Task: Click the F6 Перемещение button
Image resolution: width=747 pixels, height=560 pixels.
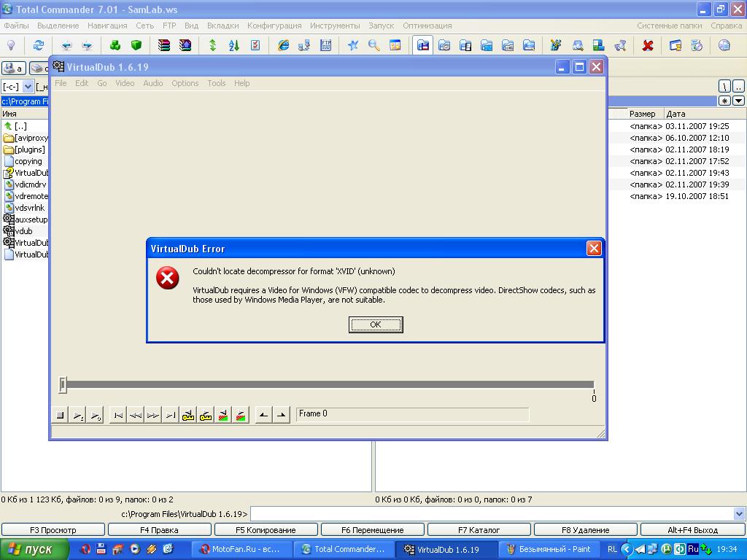Action: point(373,530)
